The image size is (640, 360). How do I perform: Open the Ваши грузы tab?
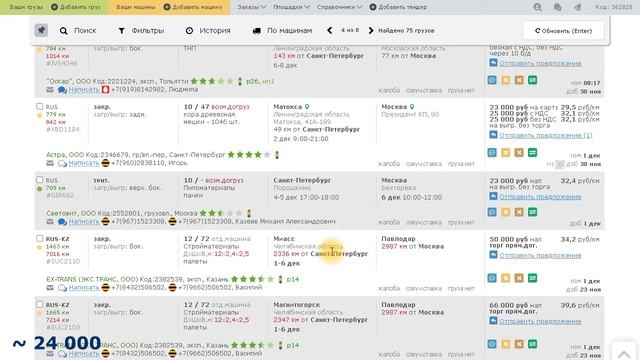point(26,7)
